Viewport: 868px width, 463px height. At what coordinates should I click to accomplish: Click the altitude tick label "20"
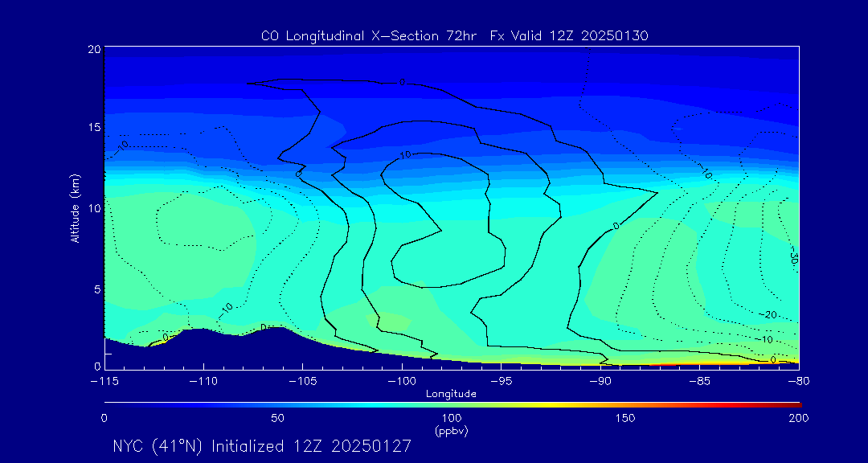[x=93, y=49]
